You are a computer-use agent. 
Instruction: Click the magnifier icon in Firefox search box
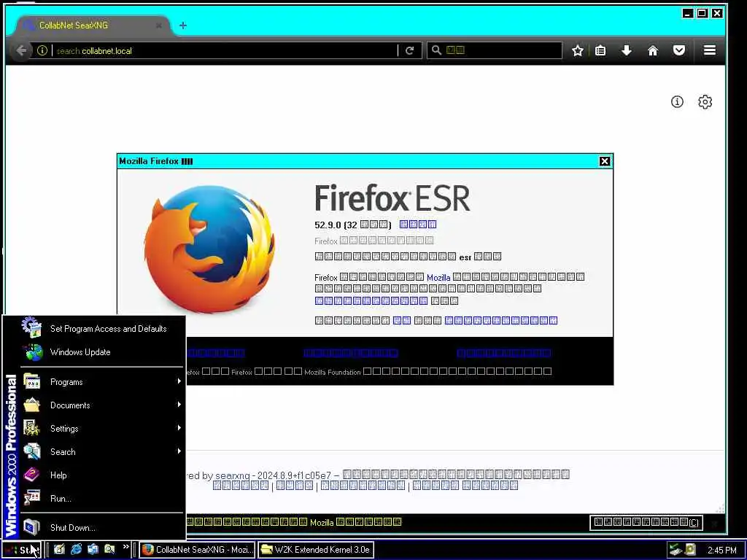(x=436, y=50)
